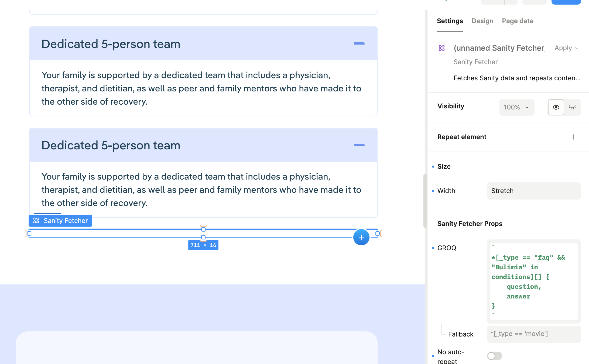The image size is (589, 364).
Task: Switch to the Design tab
Action: 482,21
